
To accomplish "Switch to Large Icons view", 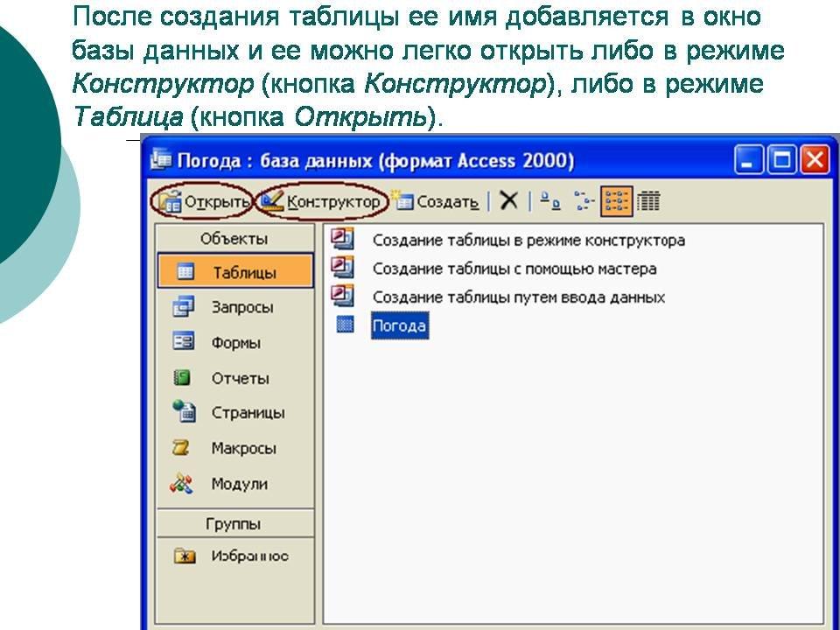I will (x=550, y=201).
